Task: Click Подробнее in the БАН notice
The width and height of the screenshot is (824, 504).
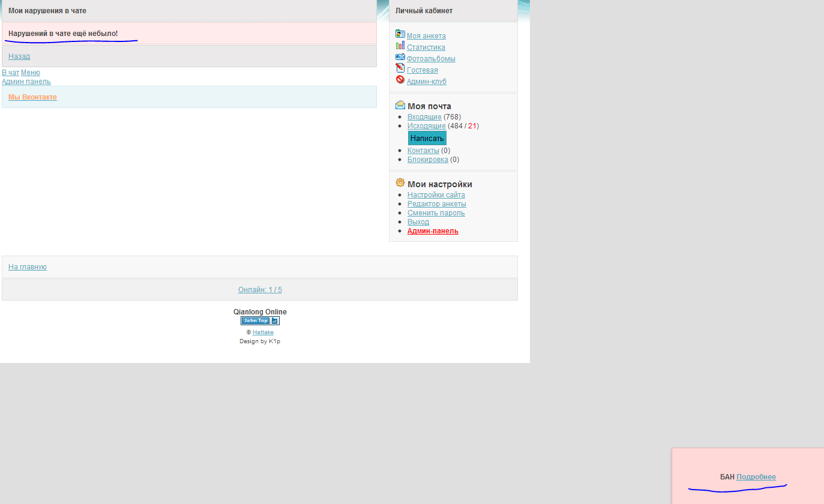Action: pyautogui.click(x=756, y=477)
